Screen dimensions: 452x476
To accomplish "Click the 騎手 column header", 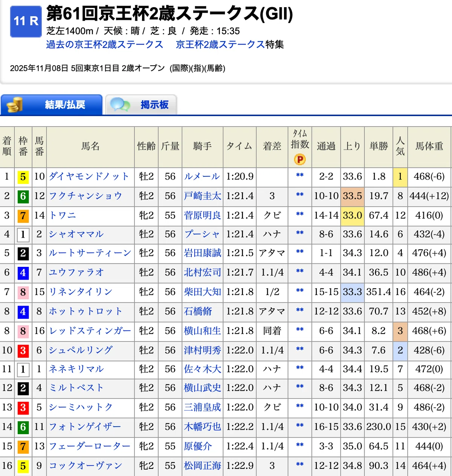I will coord(202,147).
